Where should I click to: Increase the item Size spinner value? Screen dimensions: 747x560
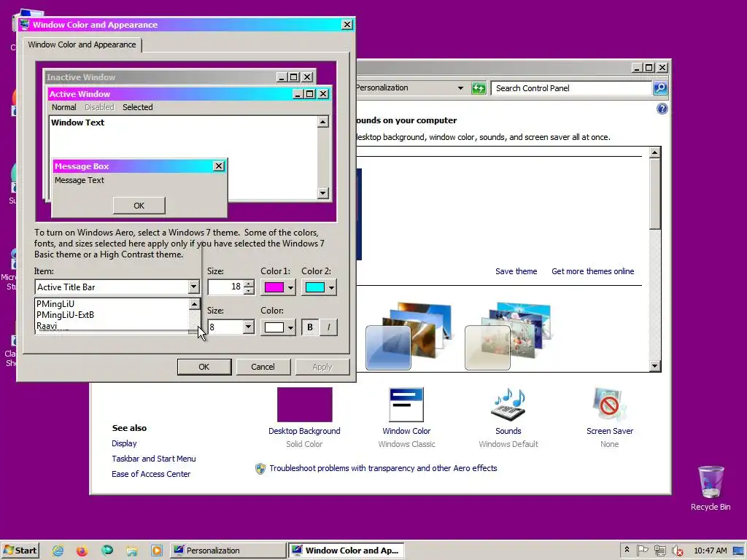pos(249,284)
